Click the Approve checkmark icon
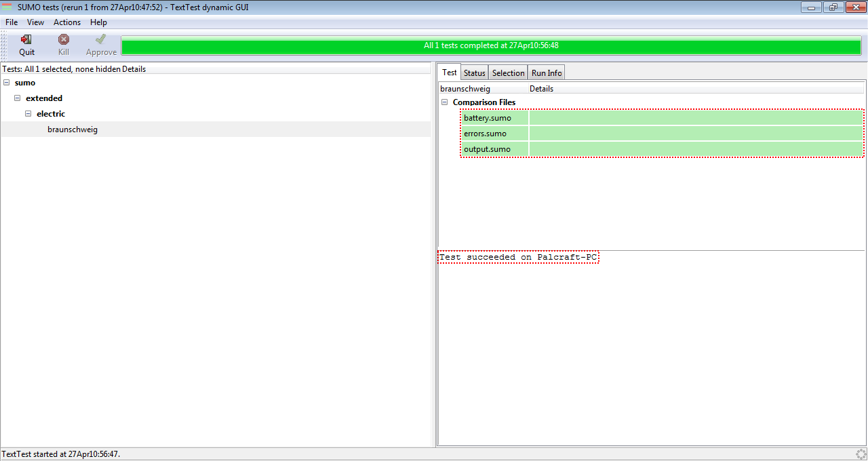This screenshot has height=461, width=868. pyautogui.click(x=101, y=40)
